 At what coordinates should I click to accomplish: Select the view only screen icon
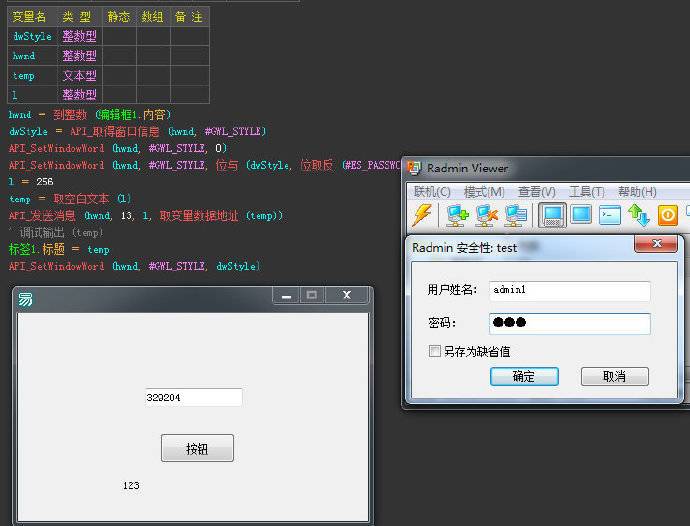[x=581, y=214]
